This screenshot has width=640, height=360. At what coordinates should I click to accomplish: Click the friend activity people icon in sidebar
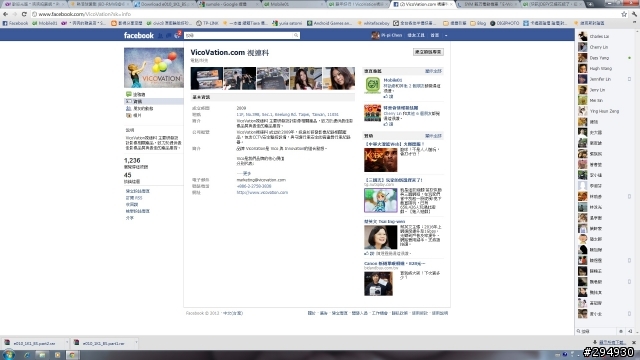point(129,109)
